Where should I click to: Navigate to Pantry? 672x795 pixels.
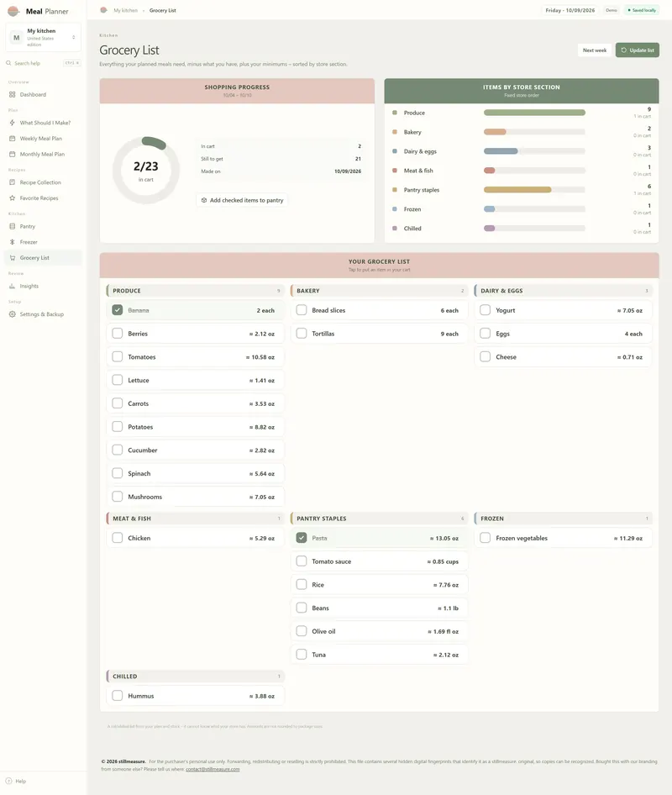click(x=43, y=227)
